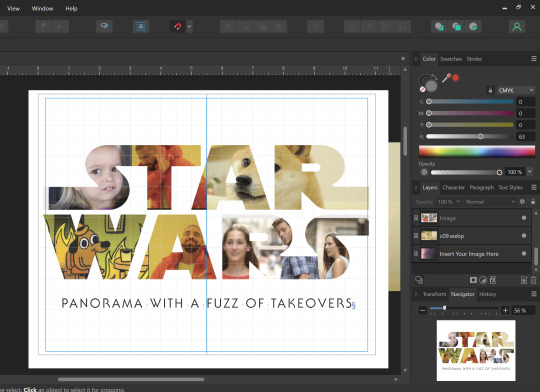Screen dimensions: 540x392
Task: Open the Window menu
Action: pos(42,8)
